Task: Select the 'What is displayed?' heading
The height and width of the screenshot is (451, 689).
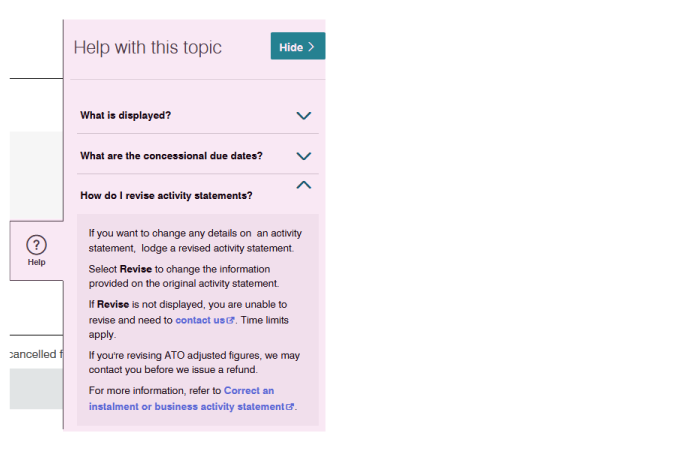Action: tap(125, 115)
